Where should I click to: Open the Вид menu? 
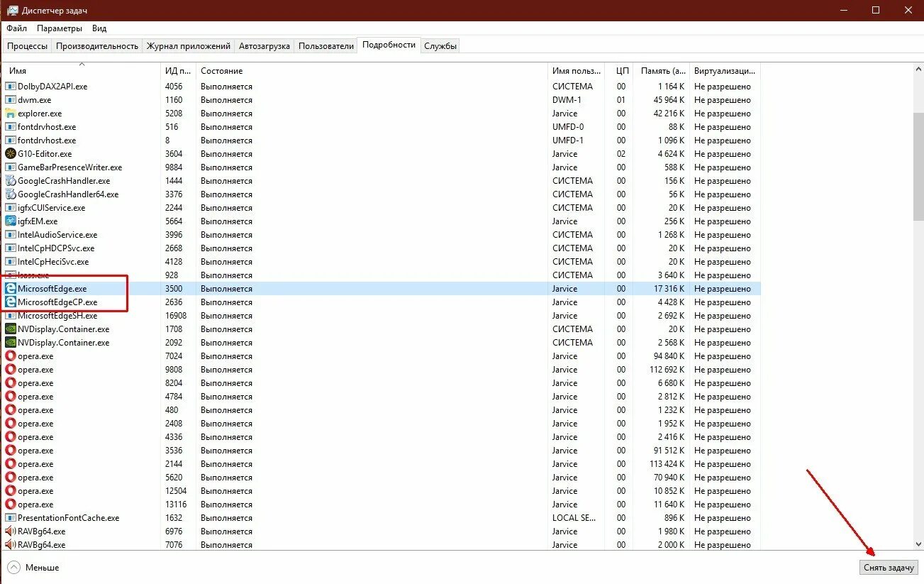99,28
